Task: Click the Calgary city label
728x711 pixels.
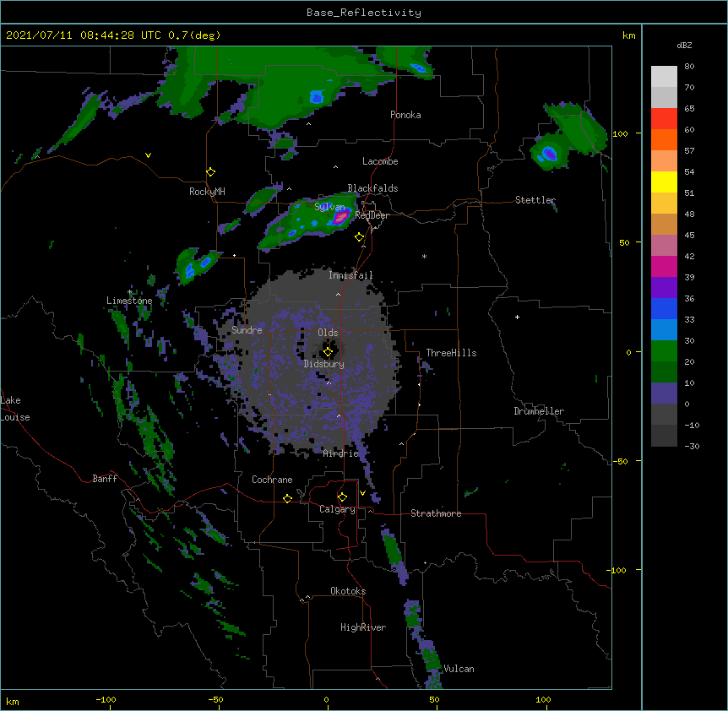Action: (337, 509)
